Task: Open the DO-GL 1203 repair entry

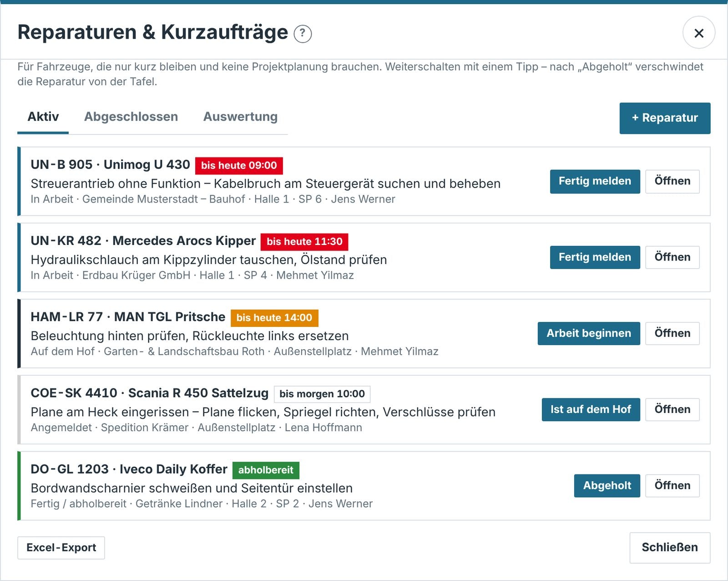Action: coord(672,485)
